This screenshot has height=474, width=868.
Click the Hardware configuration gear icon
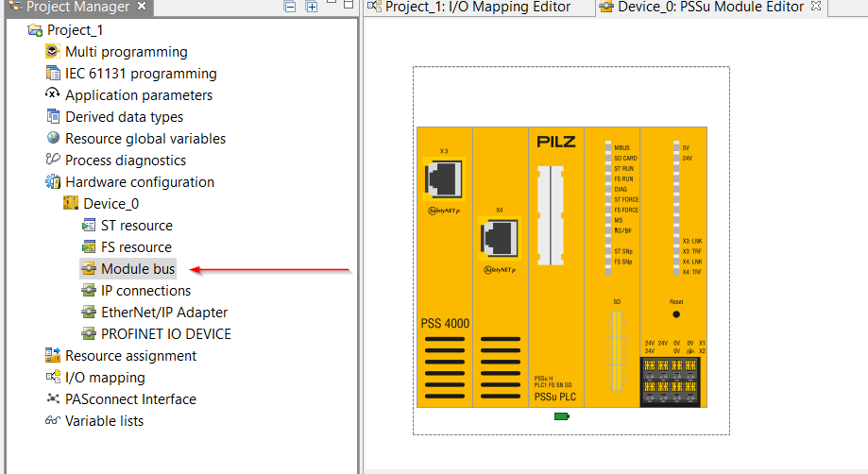click(53, 181)
